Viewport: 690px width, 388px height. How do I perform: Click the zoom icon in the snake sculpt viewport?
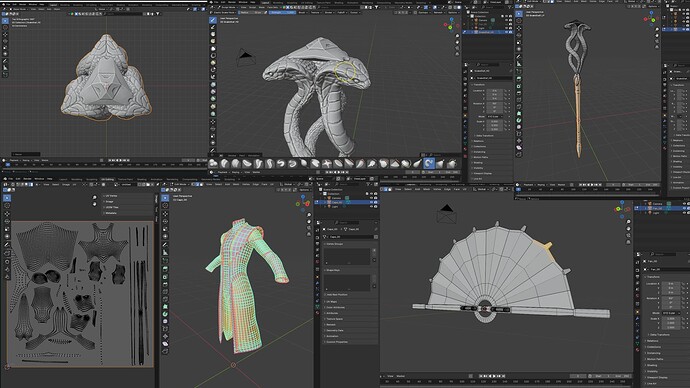coord(457,36)
